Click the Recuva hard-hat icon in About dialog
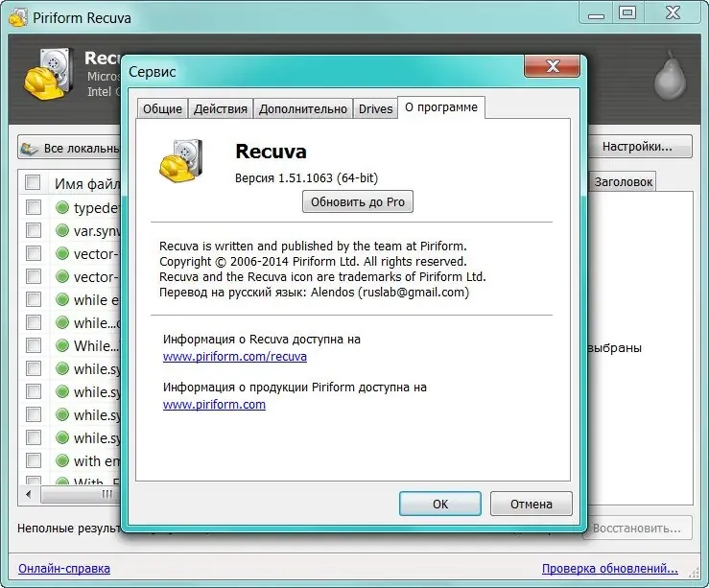This screenshot has height=588, width=709. (x=181, y=161)
